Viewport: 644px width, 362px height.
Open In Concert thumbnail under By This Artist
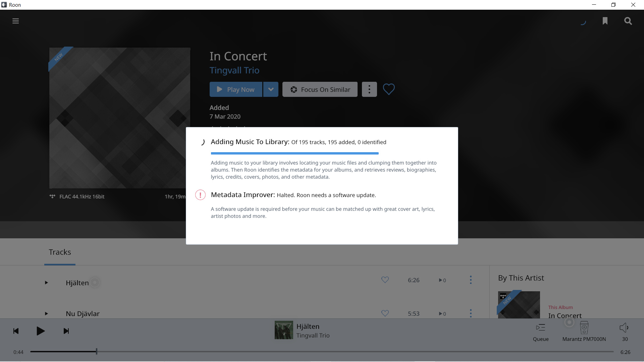pyautogui.click(x=519, y=305)
